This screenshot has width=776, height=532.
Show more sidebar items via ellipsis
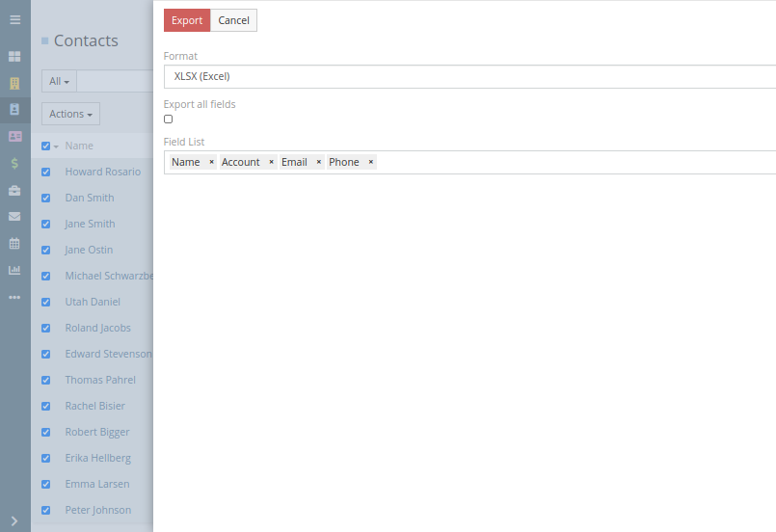pos(14,298)
